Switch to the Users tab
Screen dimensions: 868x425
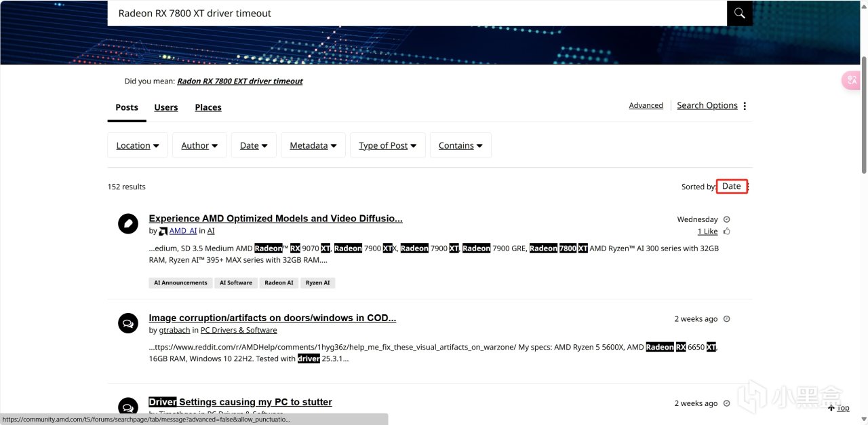click(x=166, y=107)
